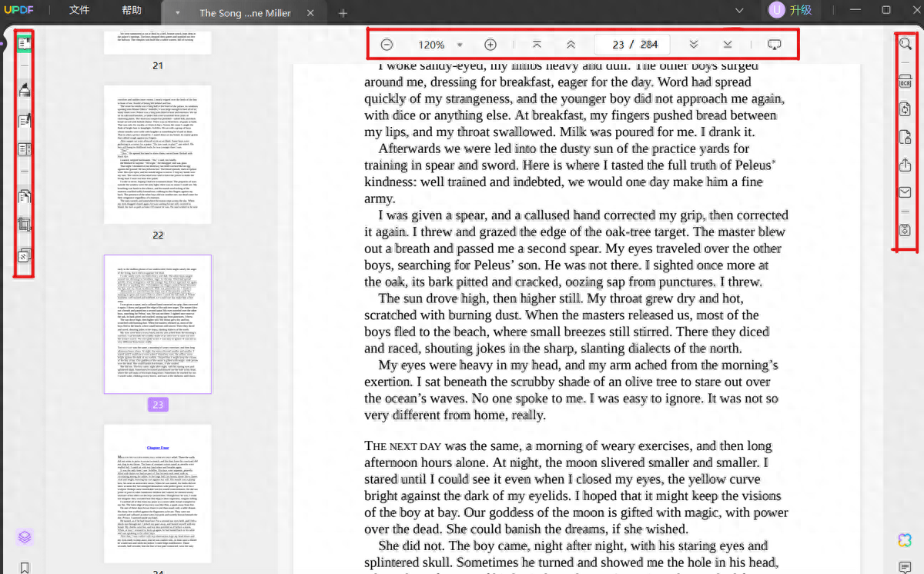Screen dimensions: 924x574
Task: Go to next page arrow
Action: (x=694, y=45)
